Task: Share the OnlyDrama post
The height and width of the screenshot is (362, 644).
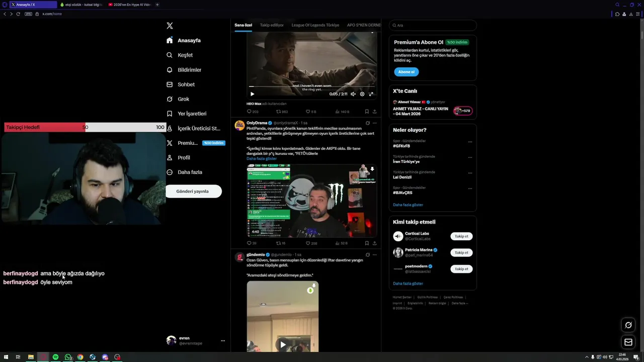Action: (x=374, y=243)
